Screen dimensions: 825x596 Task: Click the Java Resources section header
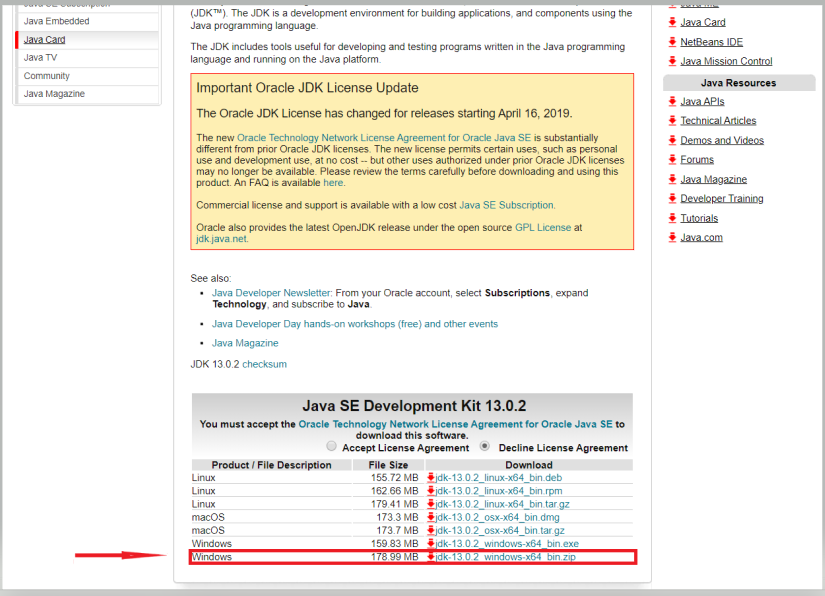pos(739,83)
